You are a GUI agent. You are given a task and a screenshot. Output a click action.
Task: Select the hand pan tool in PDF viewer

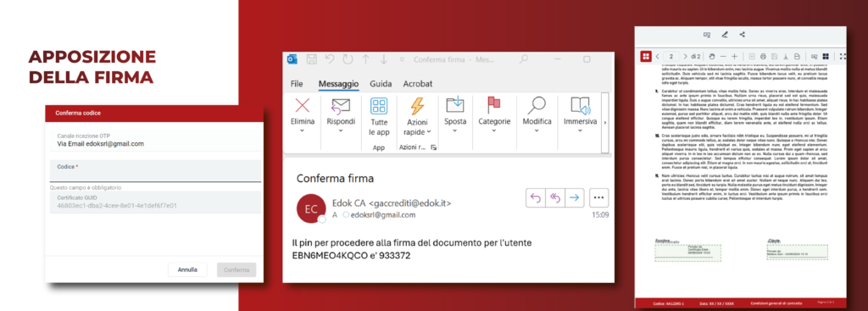(712, 57)
